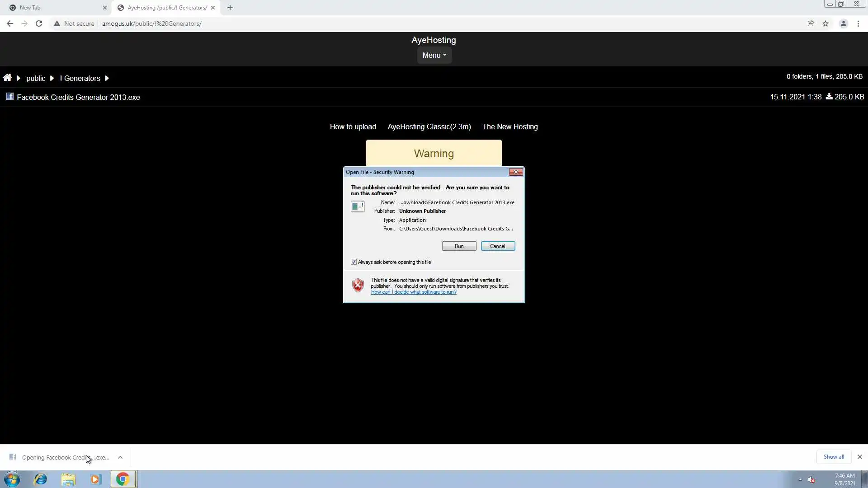The width and height of the screenshot is (868, 488).
Task: Expand download item options chevron
Action: [120, 457]
